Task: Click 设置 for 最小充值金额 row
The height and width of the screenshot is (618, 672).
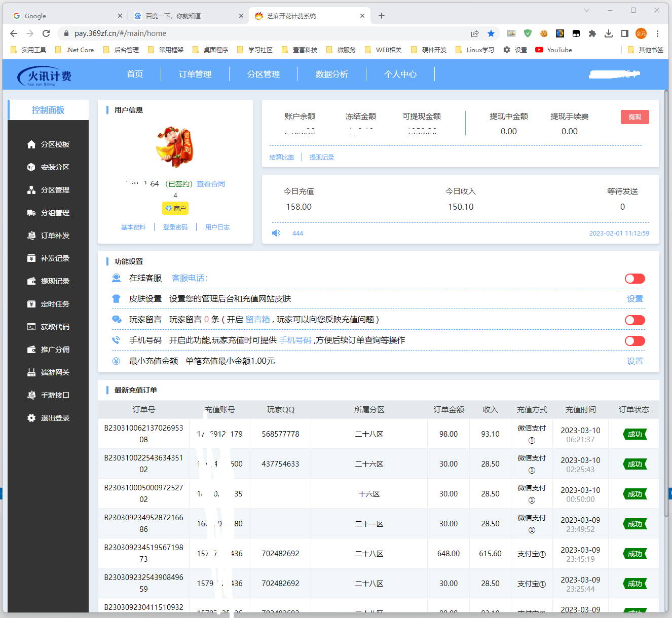Action: [x=635, y=361]
